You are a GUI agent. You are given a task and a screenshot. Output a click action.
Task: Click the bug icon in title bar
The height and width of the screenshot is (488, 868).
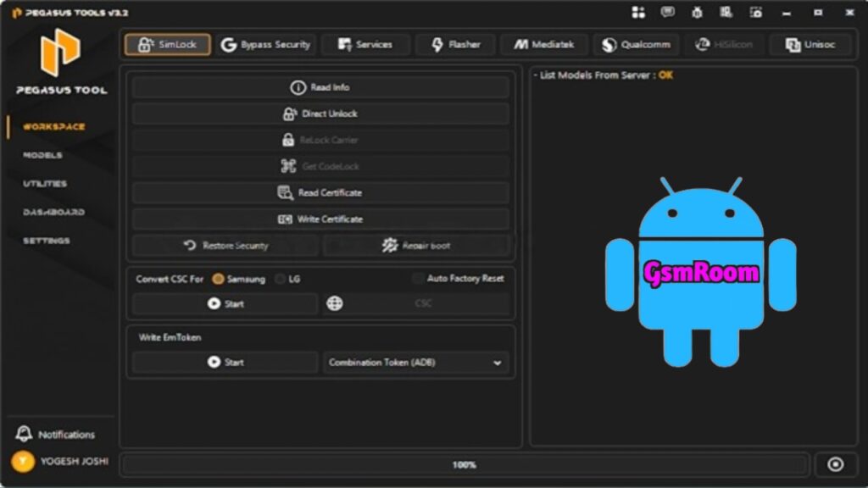[697, 13]
